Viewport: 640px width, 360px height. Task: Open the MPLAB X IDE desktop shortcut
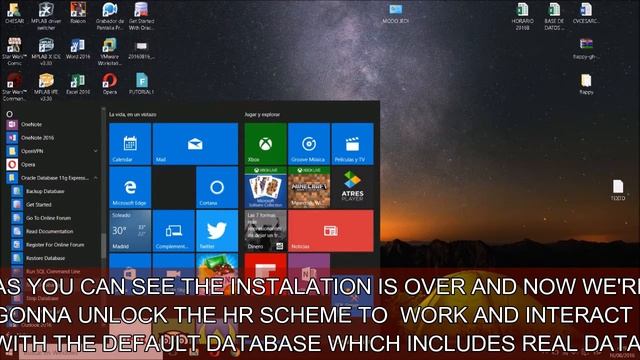tap(46, 52)
